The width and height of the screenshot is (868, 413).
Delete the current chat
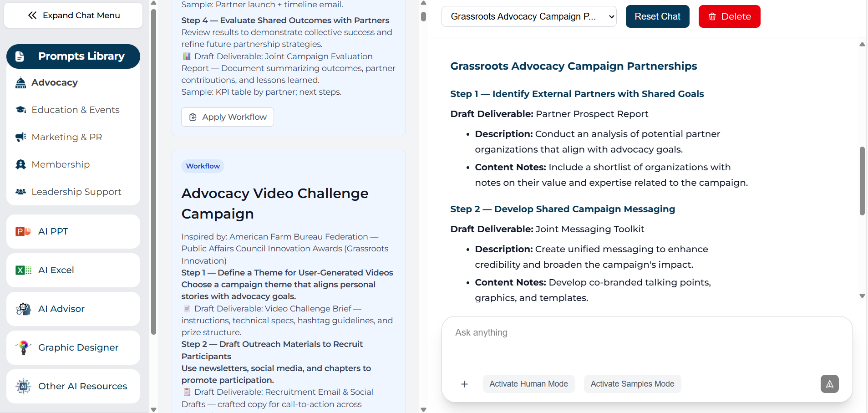click(x=729, y=16)
